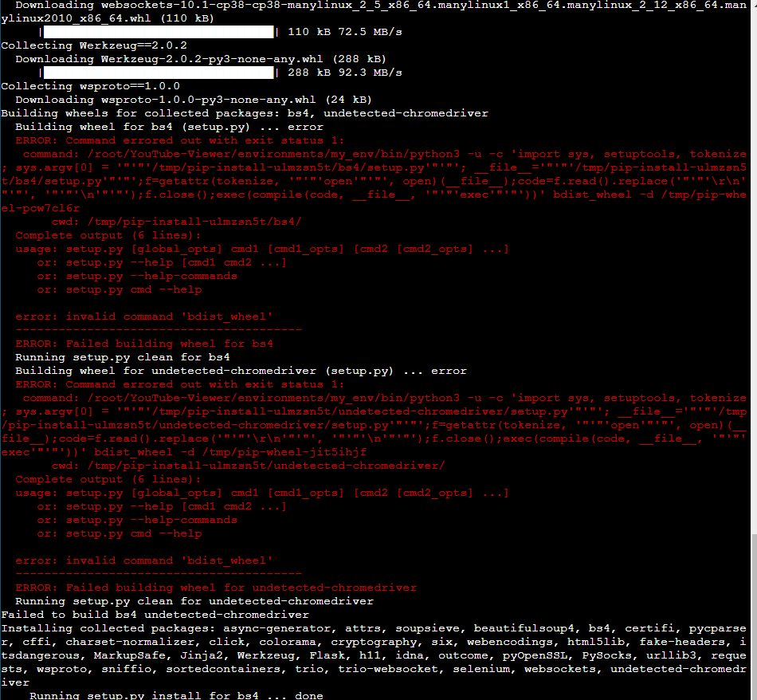Click the vertical scrollbar thumb at right edge
757x700 pixels.
click(x=754, y=616)
